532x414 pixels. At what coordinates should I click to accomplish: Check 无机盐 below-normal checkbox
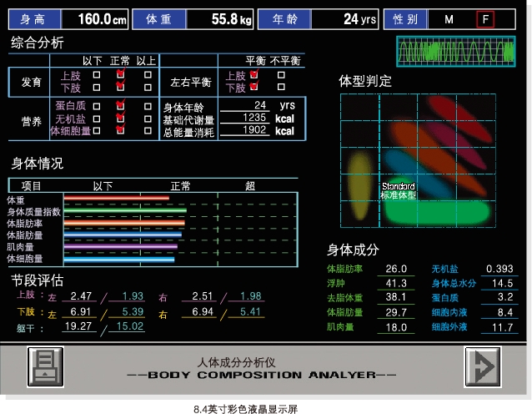[x=97, y=118]
